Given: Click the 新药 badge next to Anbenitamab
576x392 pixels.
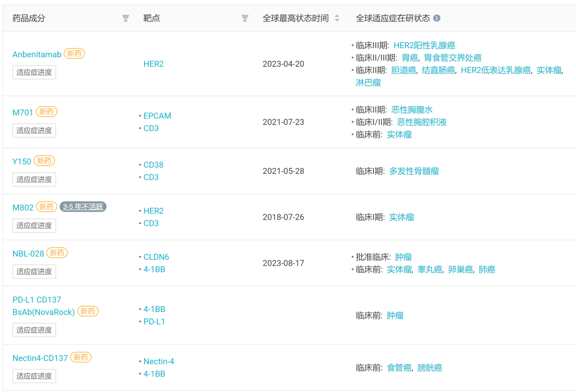Looking at the screenshot, I should (x=74, y=54).
